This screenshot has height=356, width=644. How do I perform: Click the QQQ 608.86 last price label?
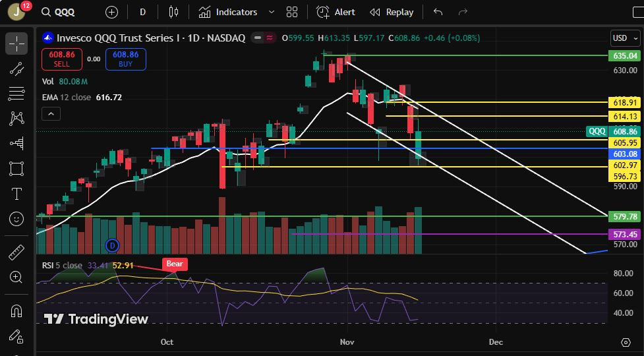point(613,131)
